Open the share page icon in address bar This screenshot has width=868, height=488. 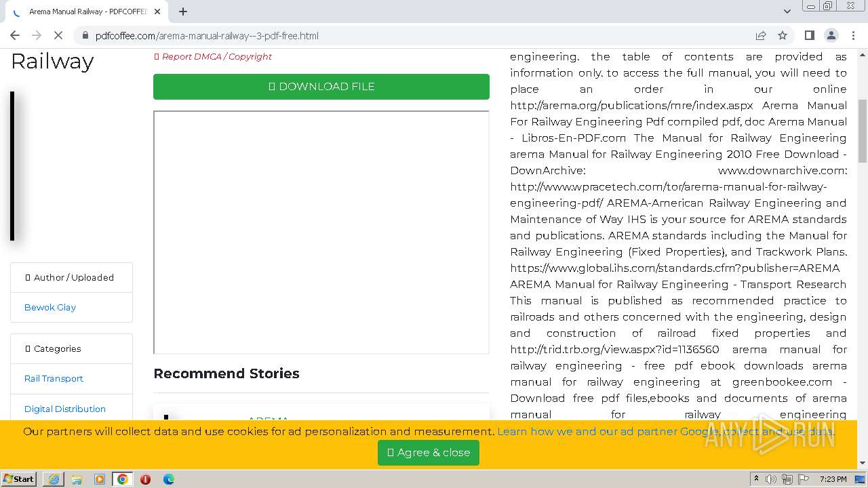click(x=761, y=35)
